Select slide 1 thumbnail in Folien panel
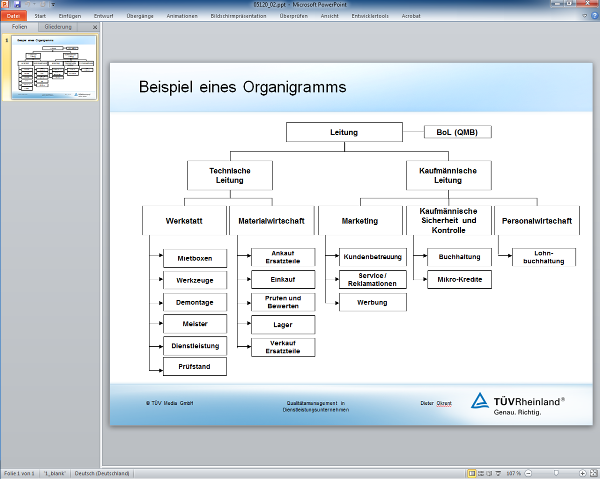The height and width of the screenshot is (479, 600). (x=55, y=68)
